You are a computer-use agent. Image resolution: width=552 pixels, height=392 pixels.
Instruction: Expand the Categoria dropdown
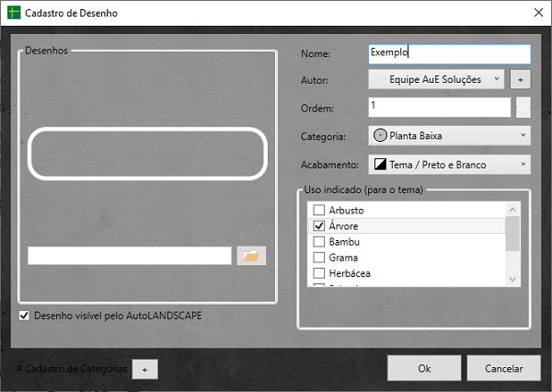(x=449, y=135)
